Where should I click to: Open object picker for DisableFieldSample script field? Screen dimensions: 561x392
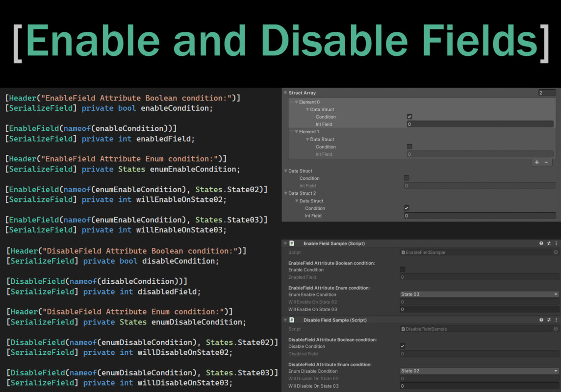[556, 329]
